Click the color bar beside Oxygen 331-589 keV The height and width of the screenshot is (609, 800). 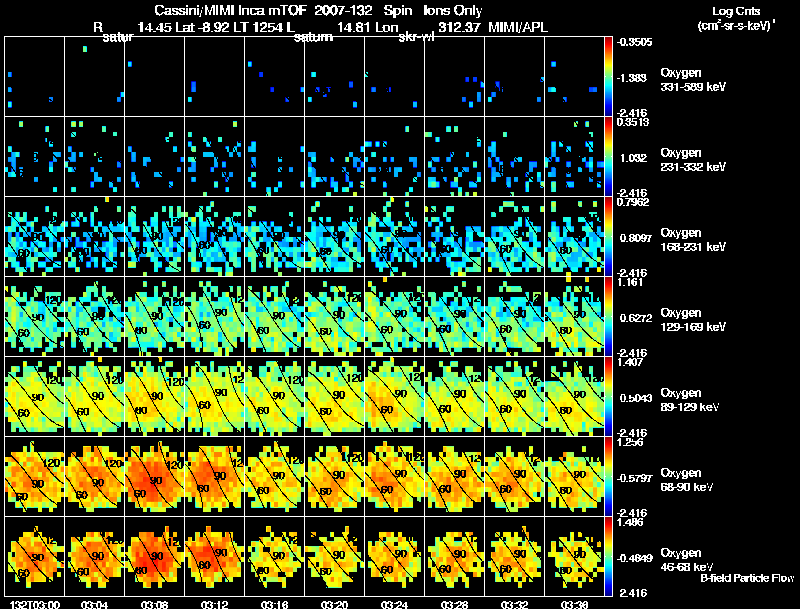(x=608, y=77)
